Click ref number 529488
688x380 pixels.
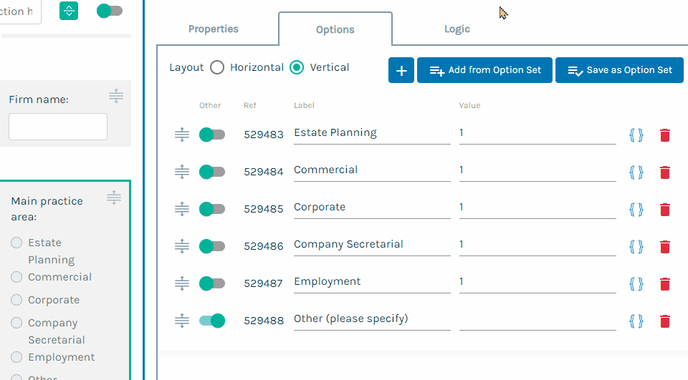tap(264, 321)
